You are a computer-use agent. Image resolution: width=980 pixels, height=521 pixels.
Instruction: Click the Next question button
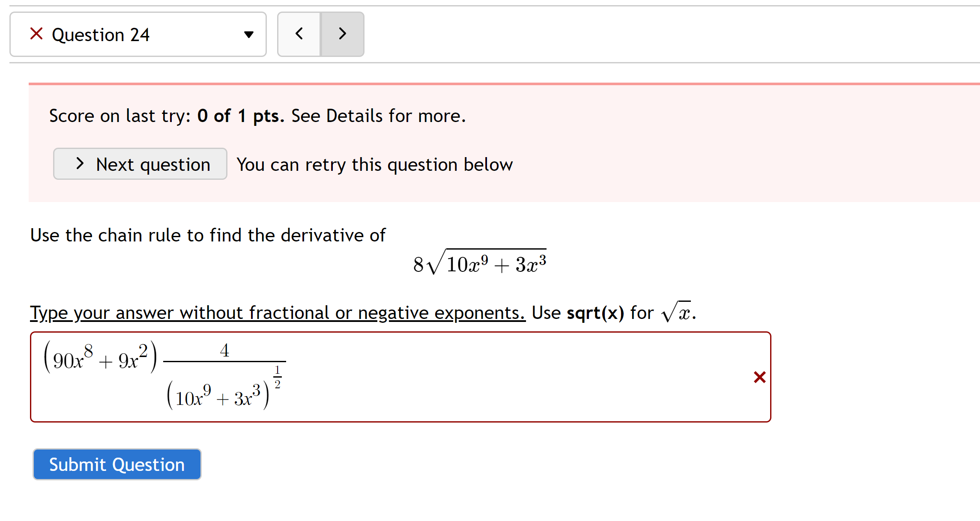(140, 164)
